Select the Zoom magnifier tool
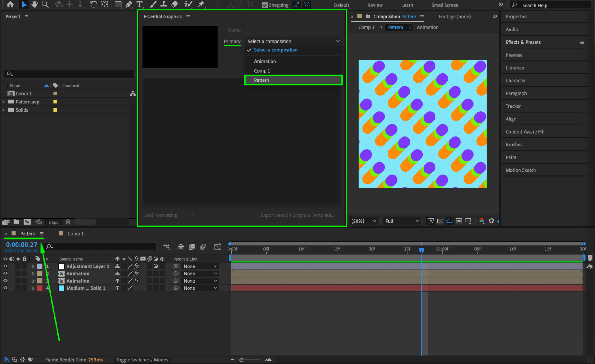The width and height of the screenshot is (595, 364). (x=45, y=4)
